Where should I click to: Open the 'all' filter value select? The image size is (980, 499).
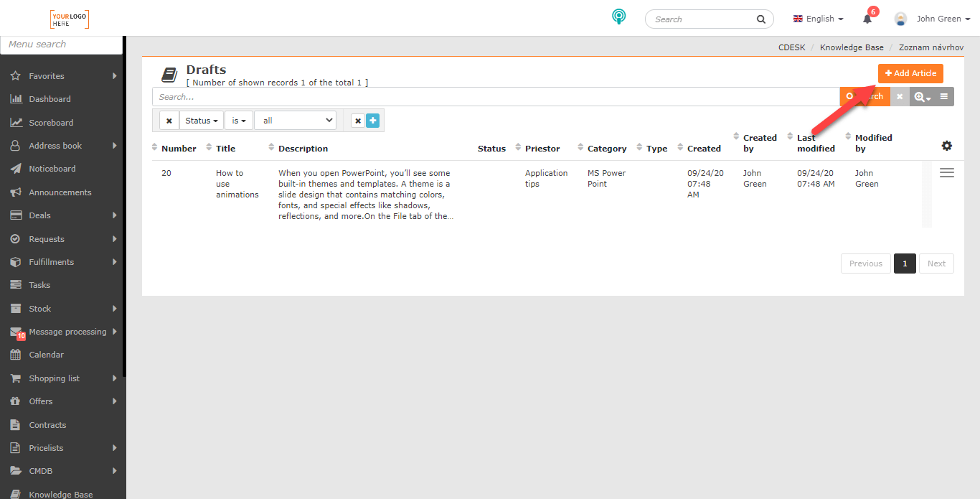pyautogui.click(x=296, y=121)
